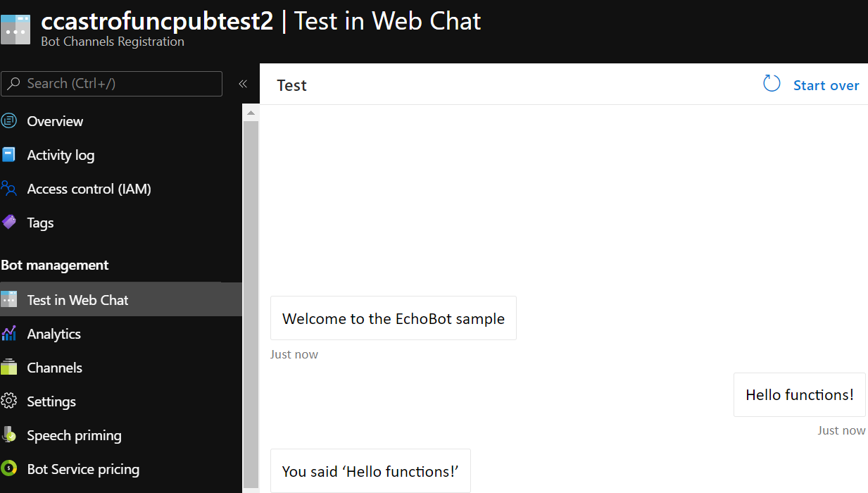Screen dimensions: 868x493
Task: Open the Analytics menu item
Action: pos(54,334)
